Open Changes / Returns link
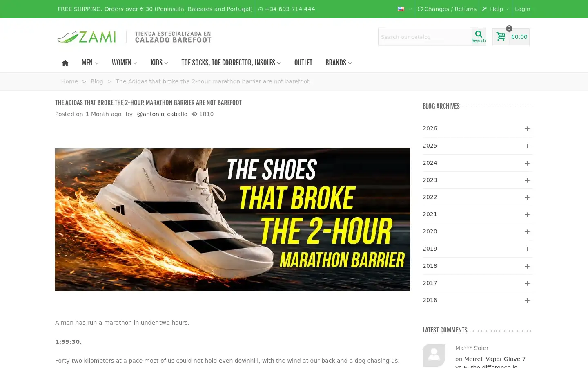Image resolution: width=588 pixels, height=368 pixels. (x=447, y=9)
